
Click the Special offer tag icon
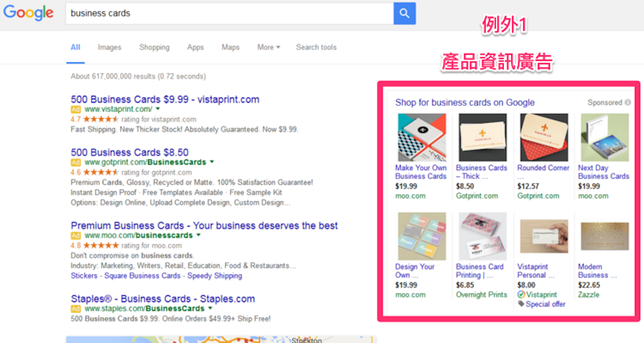pyautogui.click(x=521, y=304)
